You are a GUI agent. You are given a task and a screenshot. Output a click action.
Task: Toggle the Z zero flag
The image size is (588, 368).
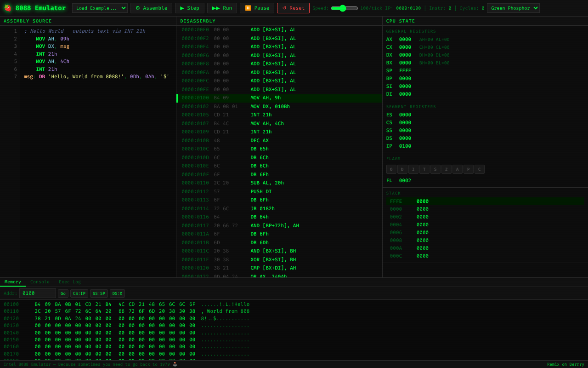click(x=447, y=169)
